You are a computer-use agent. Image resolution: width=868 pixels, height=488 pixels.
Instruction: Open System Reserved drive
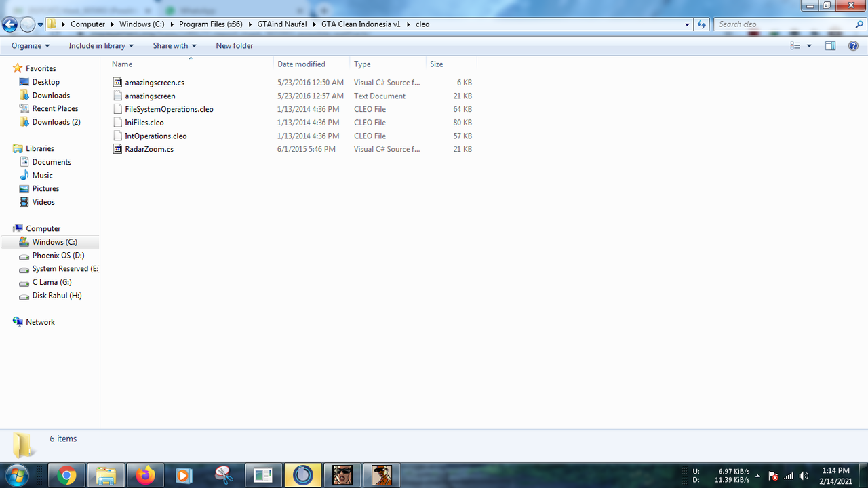tap(64, 268)
